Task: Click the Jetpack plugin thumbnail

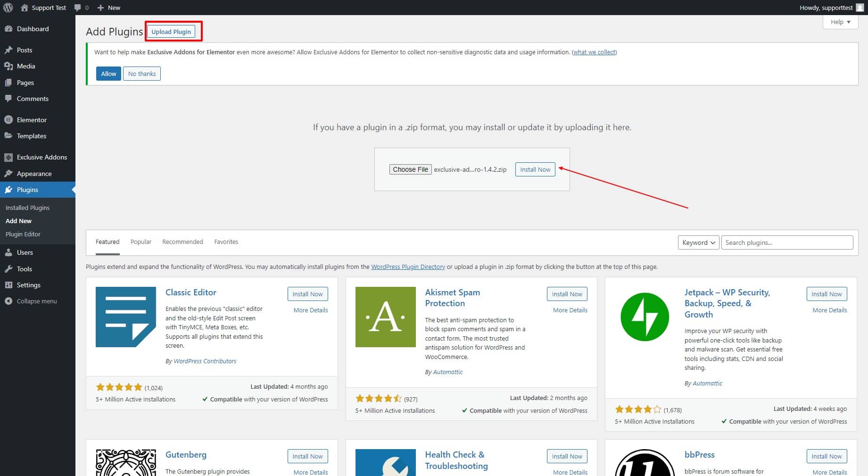Action: [x=645, y=317]
